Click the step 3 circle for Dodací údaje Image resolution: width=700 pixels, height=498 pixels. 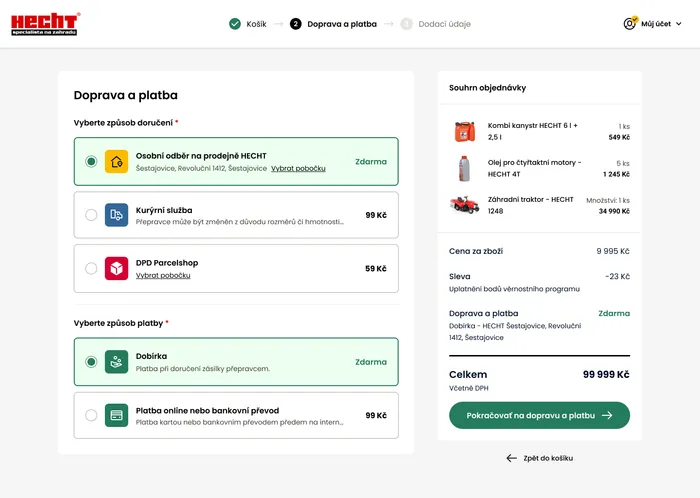(406, 24)
